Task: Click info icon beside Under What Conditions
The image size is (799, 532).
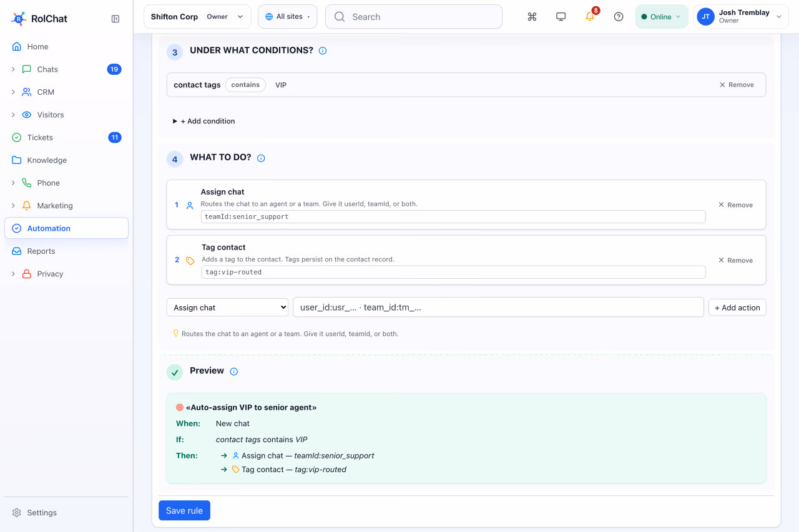Action: click(x=323, y=51)
